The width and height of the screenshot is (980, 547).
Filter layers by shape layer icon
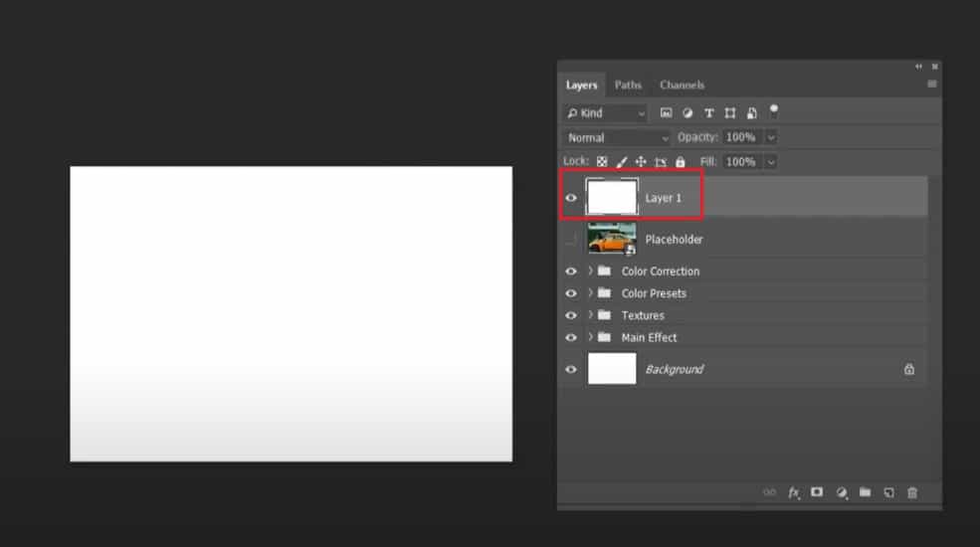pos(730,113)
